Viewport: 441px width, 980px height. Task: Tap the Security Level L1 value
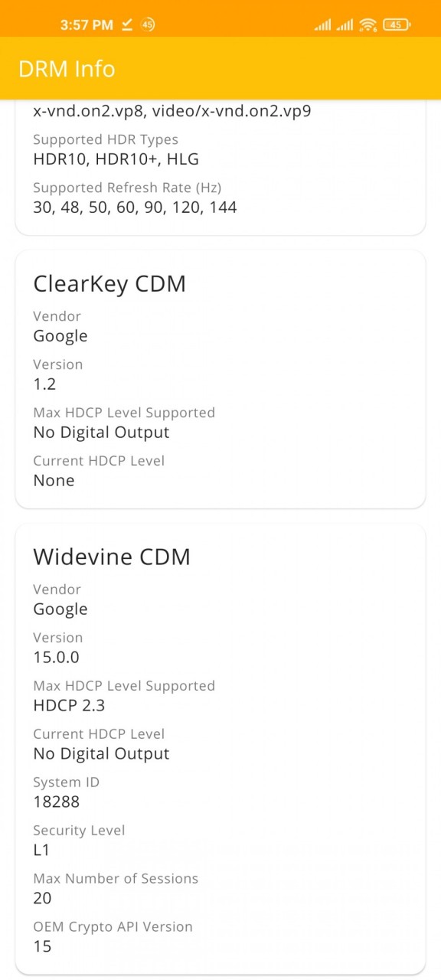pyautogui.click(x=42, y=850)
